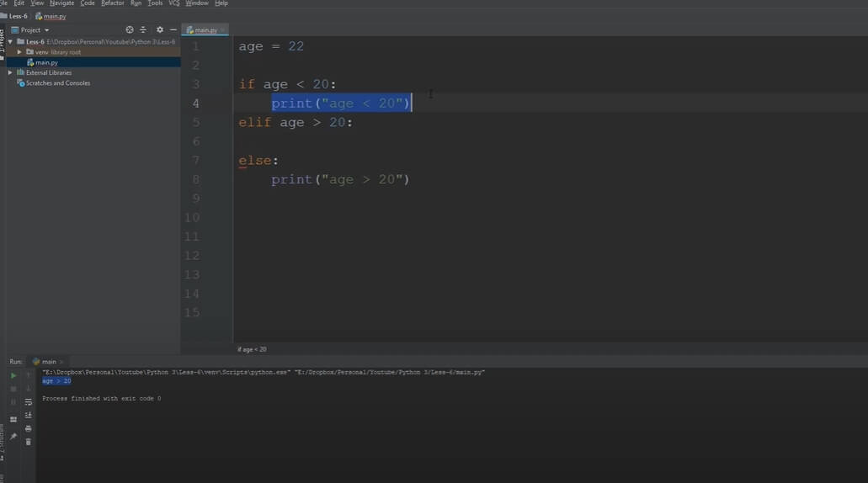Click the Run panel label
The width and height of the screenshot is (868, 483).
pos(15,361)
